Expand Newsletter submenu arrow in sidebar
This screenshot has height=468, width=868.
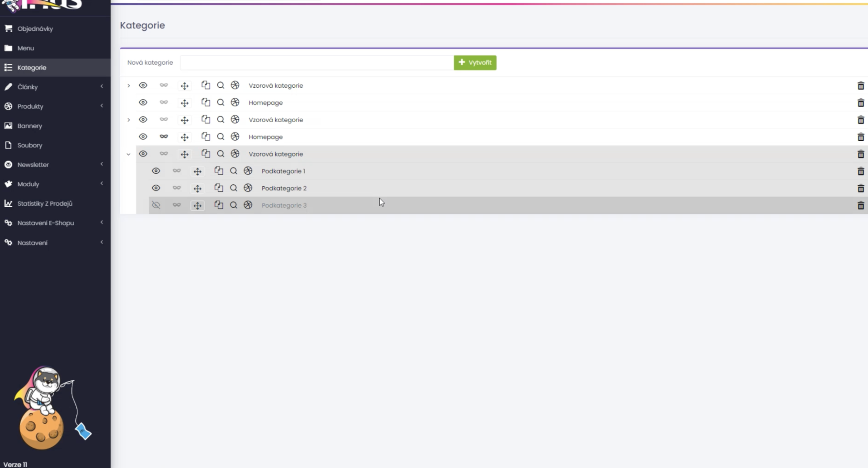(x=102, y=164)
